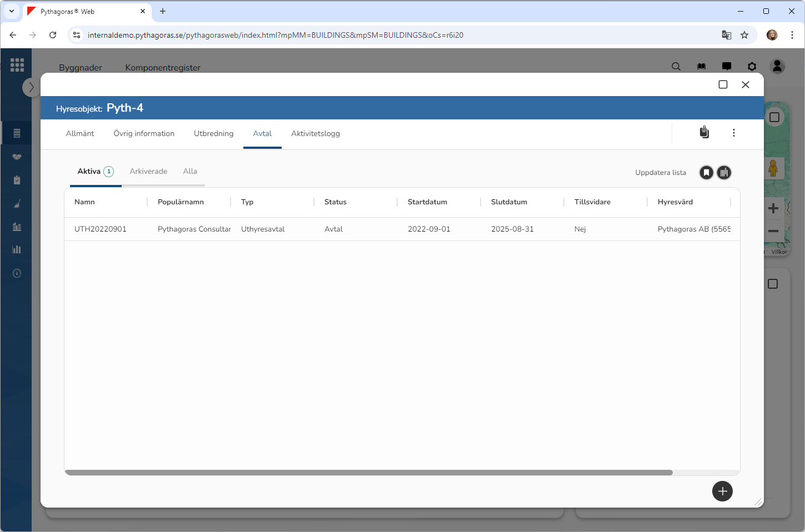Open the app grid launcher menu
The width and height of the screenshot is (805, 532).
(x=17, y=65)
